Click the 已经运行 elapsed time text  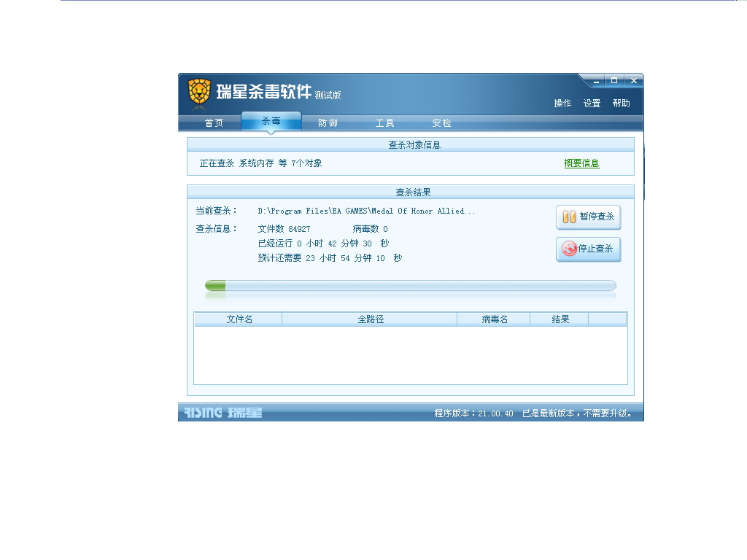[323, 244]
